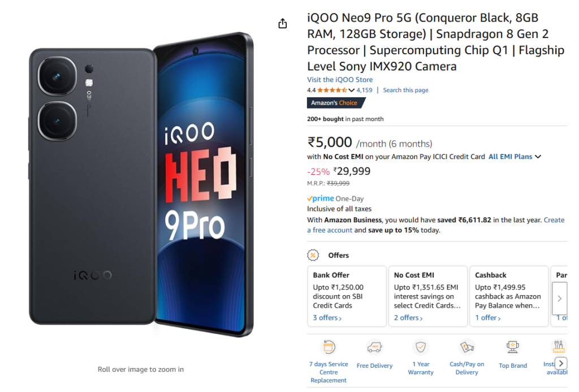Screen dimensions: 579x392
Task: Click the Offers percent badge icon
Action: pos(313,255)
